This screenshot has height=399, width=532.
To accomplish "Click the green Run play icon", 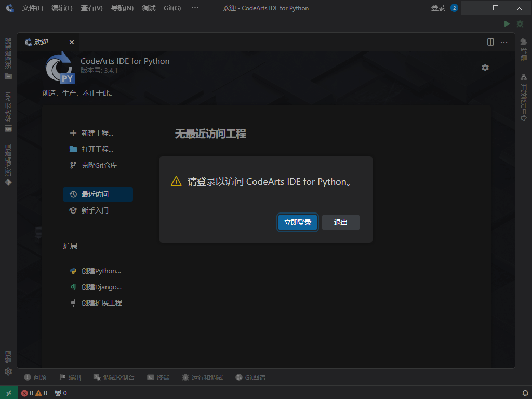I will (507, 24).
